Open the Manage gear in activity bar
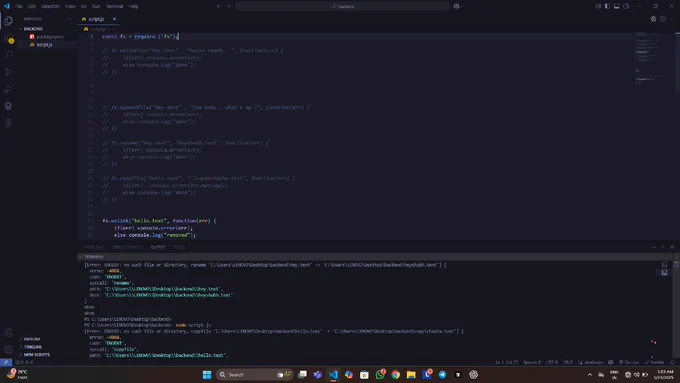 (x=8, y=350)
